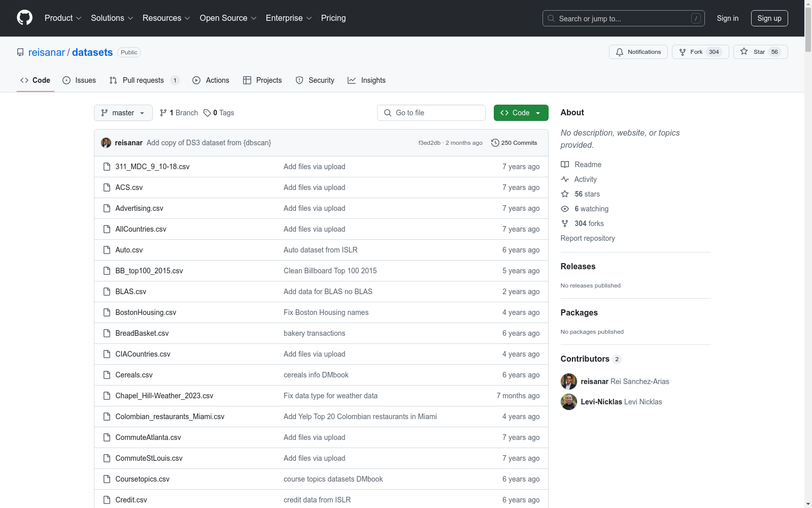
Task: Click the file icon beside Credit.csv
Action: [107, 500]
